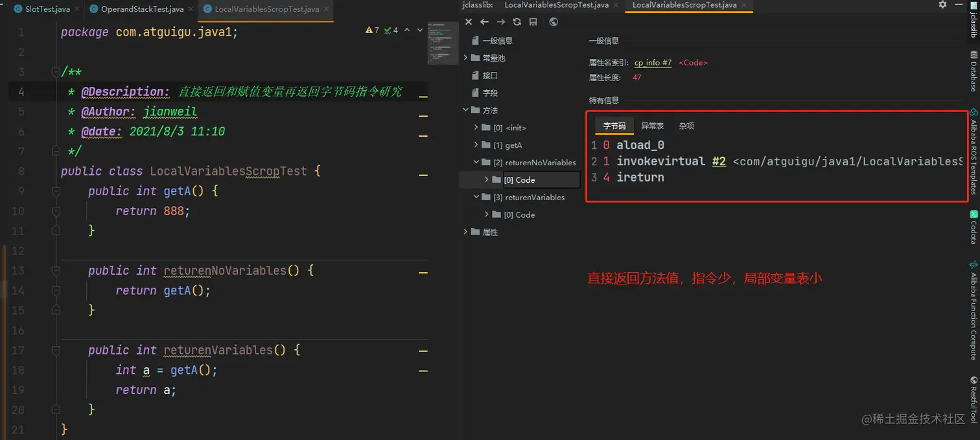Viewport: 980px width, 440px height.
Task: Click the warnings indicator showing 7
Action: [x=372, y=30]
